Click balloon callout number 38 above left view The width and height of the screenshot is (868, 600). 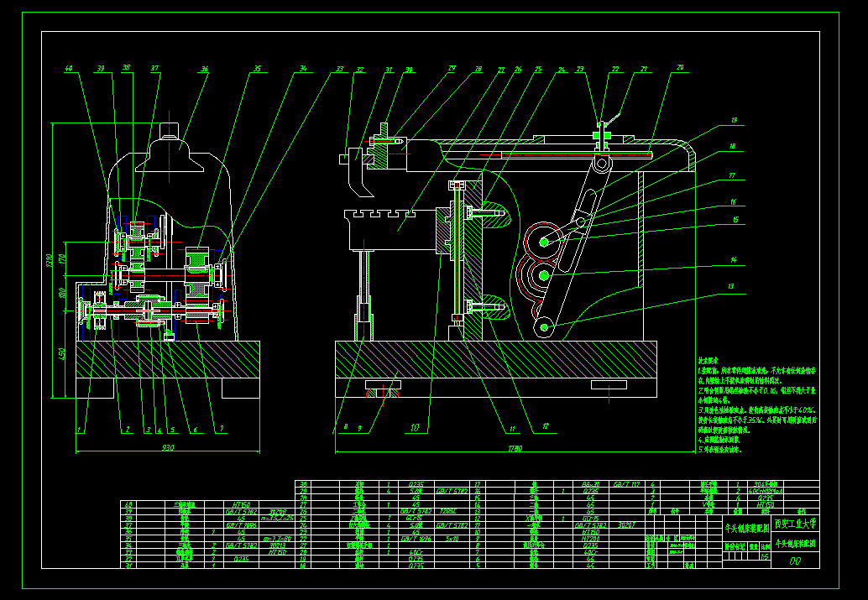tap(126, 67)
